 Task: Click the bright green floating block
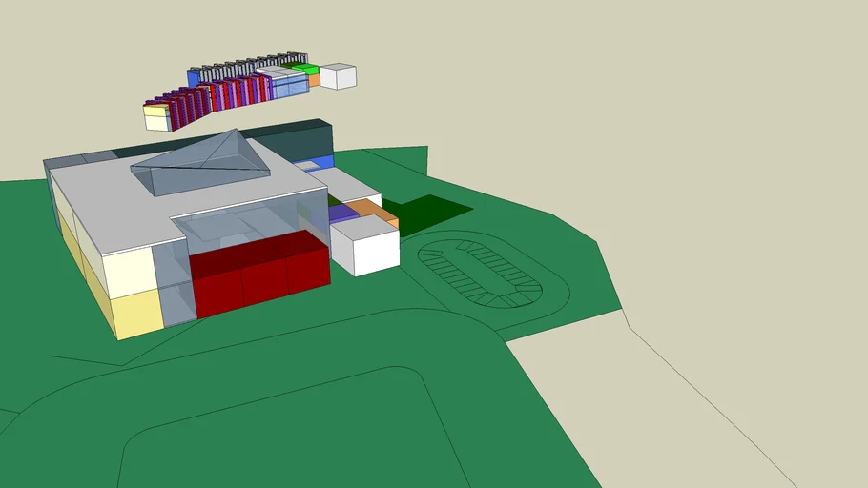point(305,70)
